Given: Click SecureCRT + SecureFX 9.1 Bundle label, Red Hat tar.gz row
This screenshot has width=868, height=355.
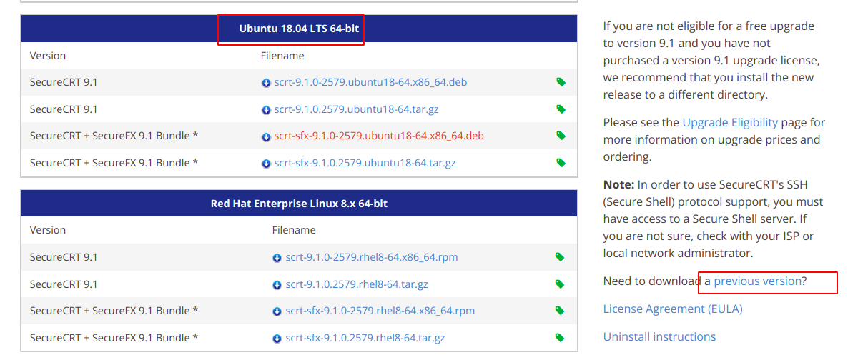Looking at the screenshot, I should [114, 338].
